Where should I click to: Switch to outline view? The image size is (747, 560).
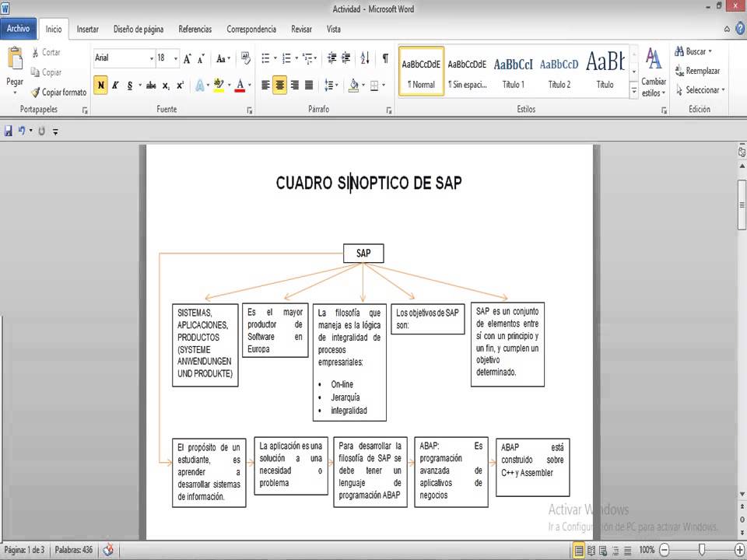615,551
